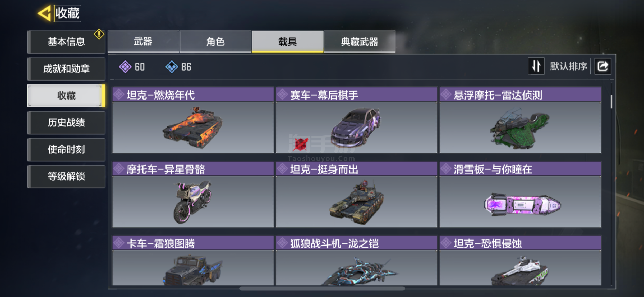Viewport: 644px width, 297px height.
Task: Select the 滑雪板-与你瞳在 vehicle card
Action: [x=520, y=194]
